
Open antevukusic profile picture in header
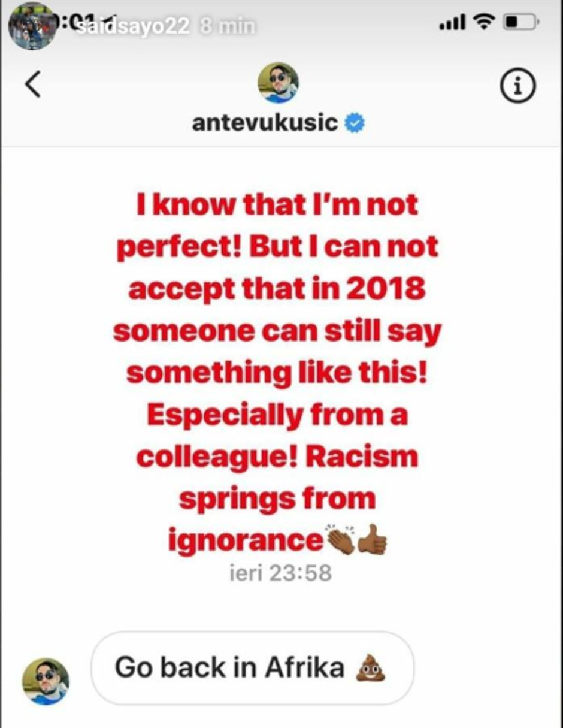(278, 82)
